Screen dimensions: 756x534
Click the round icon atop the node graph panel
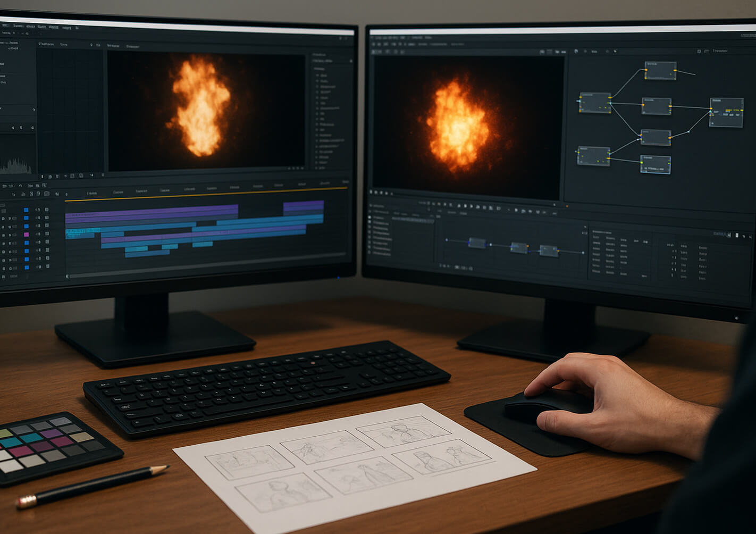(x=576, y=52)
